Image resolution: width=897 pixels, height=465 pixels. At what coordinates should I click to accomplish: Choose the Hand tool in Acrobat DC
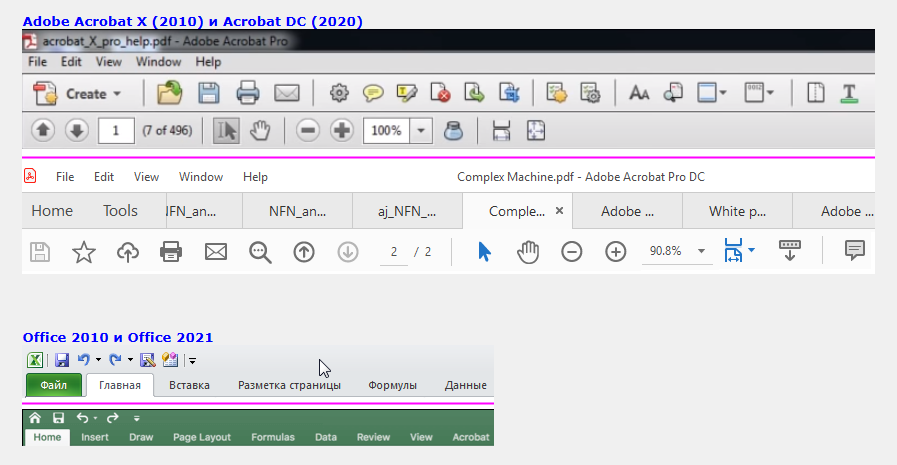click(527, 252)
